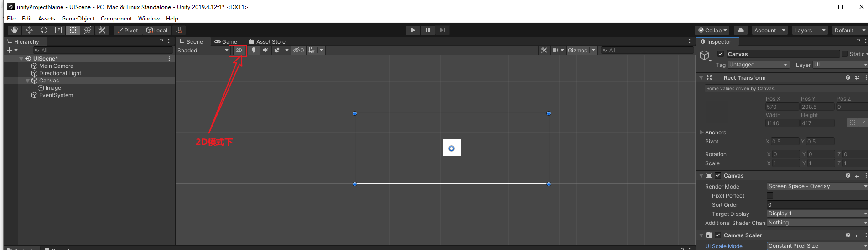Open the Tag dropdown showing Untagged

758,65
